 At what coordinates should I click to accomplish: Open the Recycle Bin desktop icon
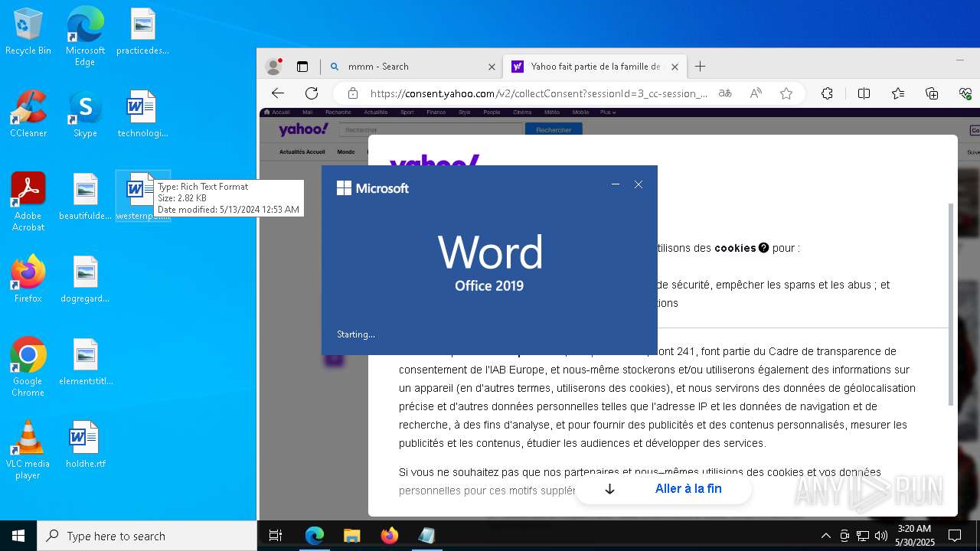pyautogui.click(x=28, y=32)
